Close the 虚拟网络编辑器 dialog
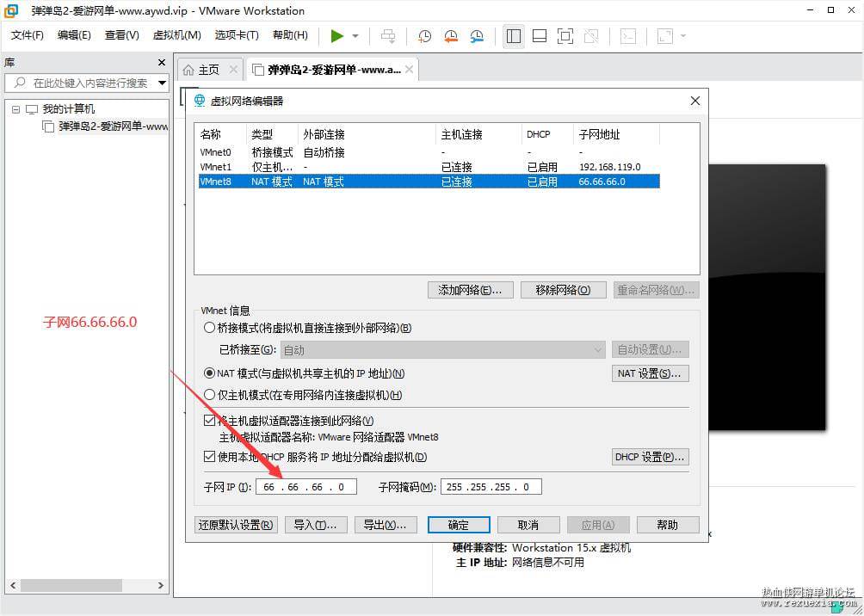The width and height of the screenshot is (864, 616). click(694, 101)
